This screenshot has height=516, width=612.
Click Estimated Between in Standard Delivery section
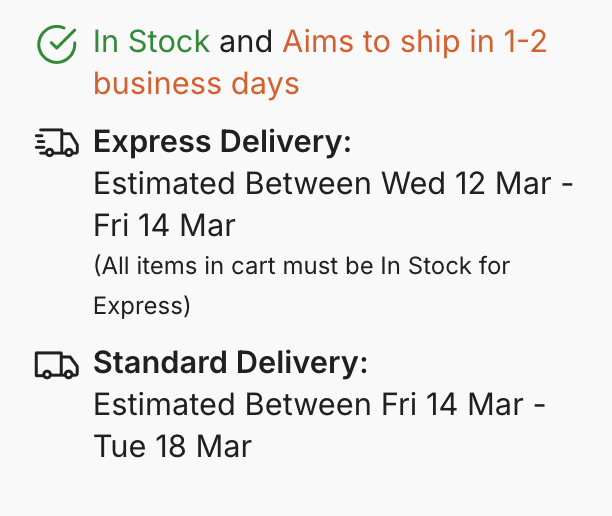(x=232, y=405)
